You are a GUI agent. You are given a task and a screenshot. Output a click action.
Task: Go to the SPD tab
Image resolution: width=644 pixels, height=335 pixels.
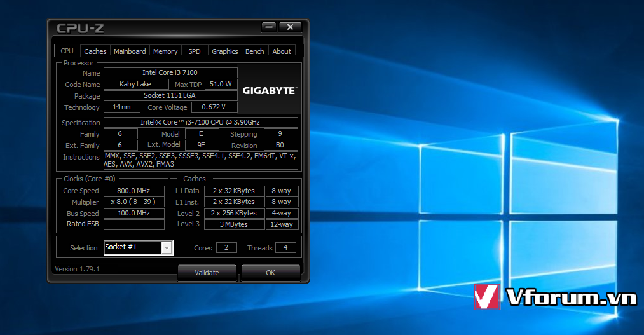coord(195,51)
